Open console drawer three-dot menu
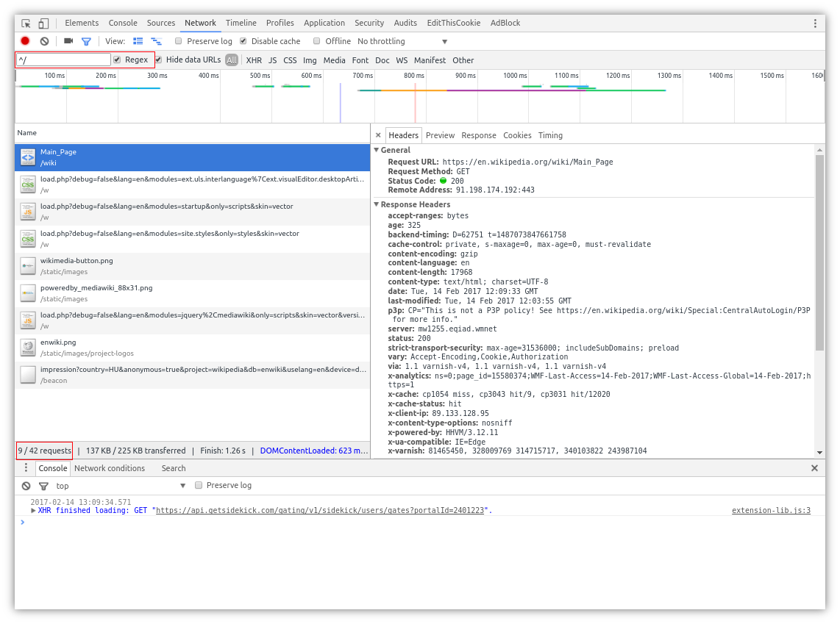The height and width of the screenshot is (624, 840). coord(26,467)
